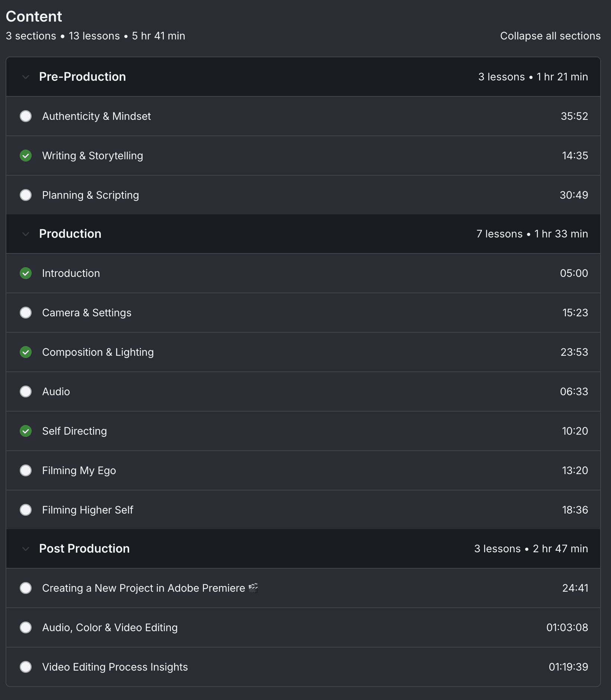Click clapperboard icon after Adobe Premiere title

253,588
